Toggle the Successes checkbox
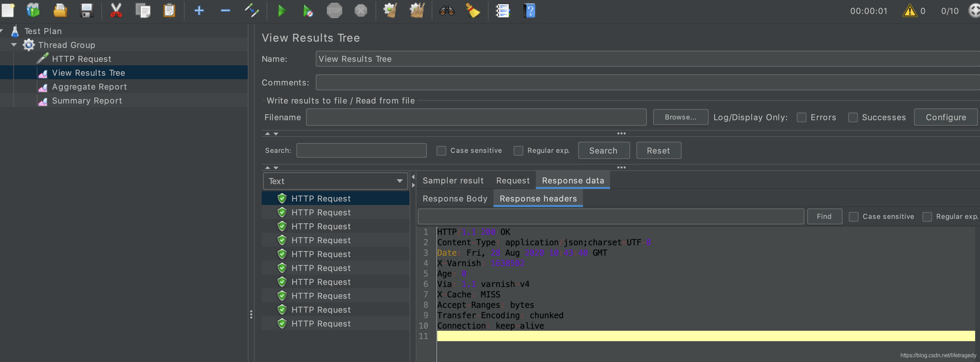 (x=853, y=117)
